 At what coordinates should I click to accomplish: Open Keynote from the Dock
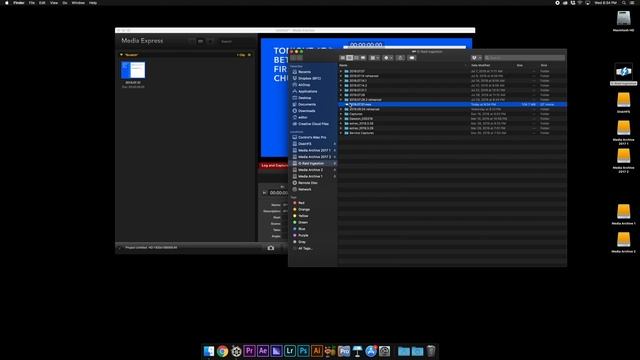click(358, 351)
